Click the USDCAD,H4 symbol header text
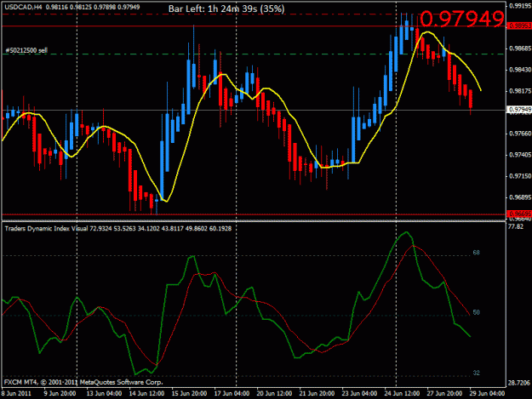This screenshot has width=532, height=399. pyautogui.click(x=24, y=7)
